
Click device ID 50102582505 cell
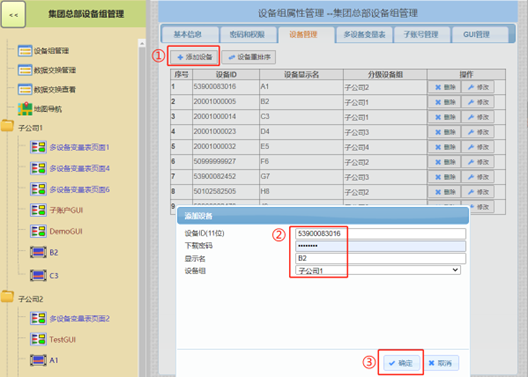[226, 192]
